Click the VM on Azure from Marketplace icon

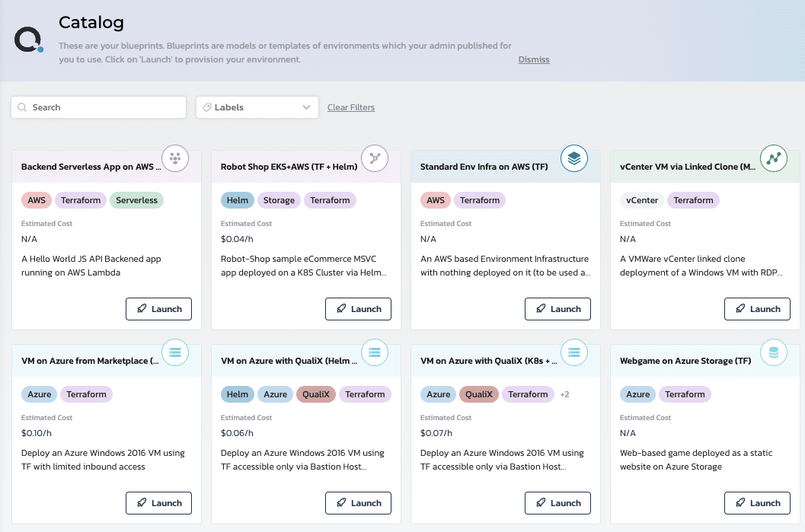tap(175, 352)
